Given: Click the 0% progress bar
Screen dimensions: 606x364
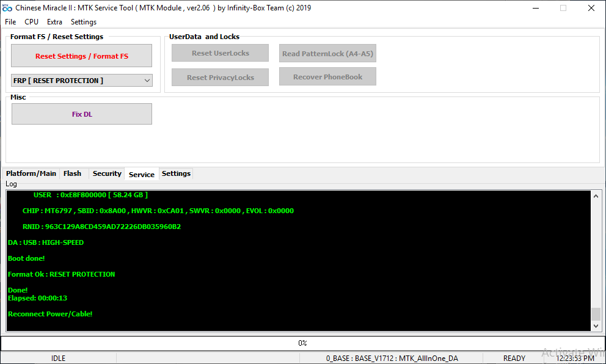Looking at the screenshot, I should pyautogui.click(x=302, y=343).
